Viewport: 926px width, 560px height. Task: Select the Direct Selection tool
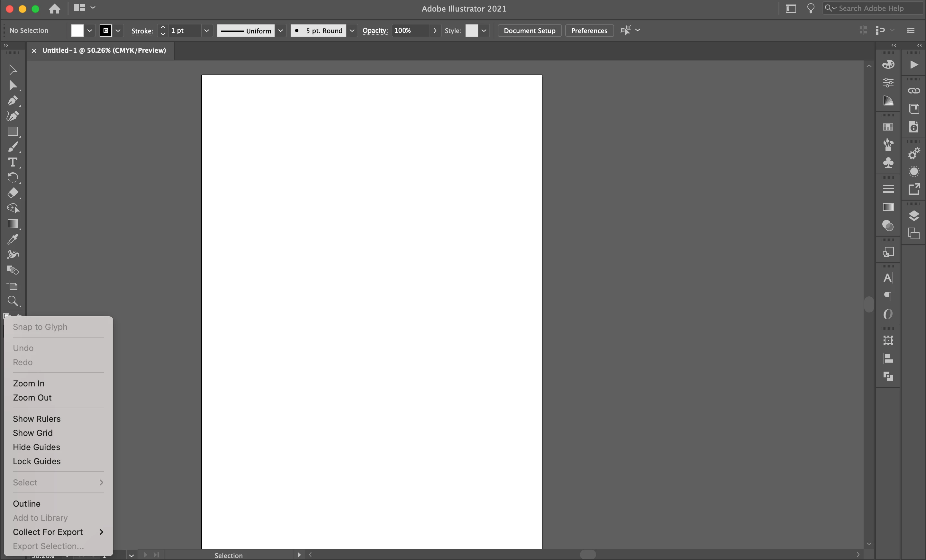[13, 85]
